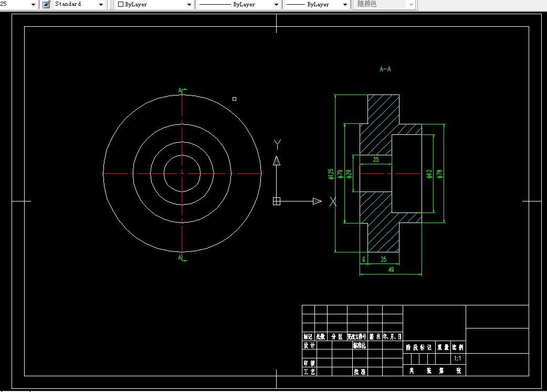Select the φ78 diameter dimension text
547x392 pixels.
point(439,174)
